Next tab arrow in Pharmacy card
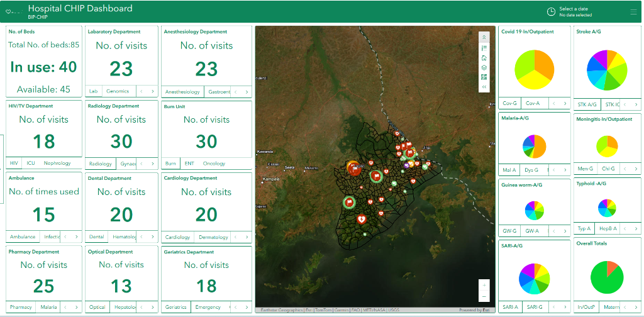Screen dimensions: 644x317 point(76,307)
